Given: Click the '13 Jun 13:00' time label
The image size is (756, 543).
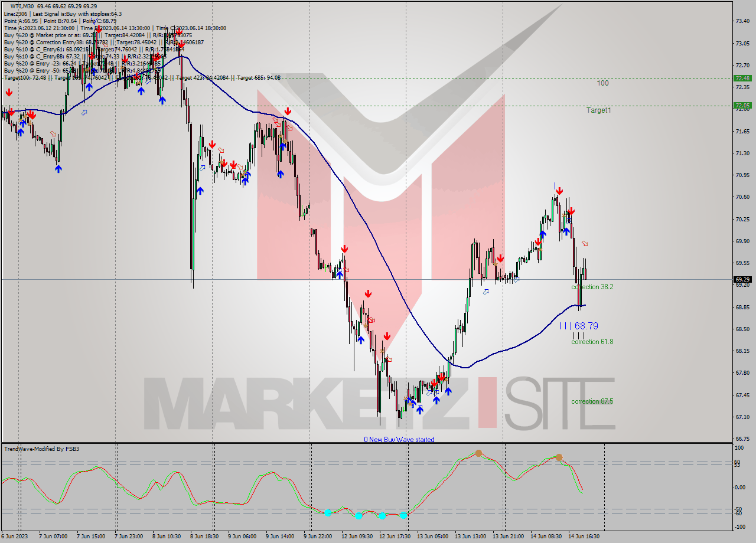Looking at the screenshot, I should click(470, 537).
